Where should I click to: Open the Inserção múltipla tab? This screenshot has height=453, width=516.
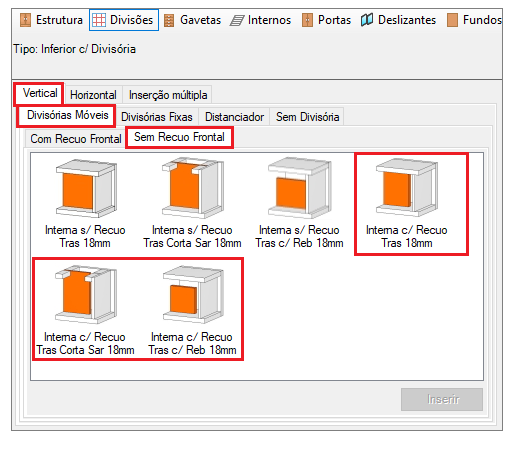click(168, 95)
